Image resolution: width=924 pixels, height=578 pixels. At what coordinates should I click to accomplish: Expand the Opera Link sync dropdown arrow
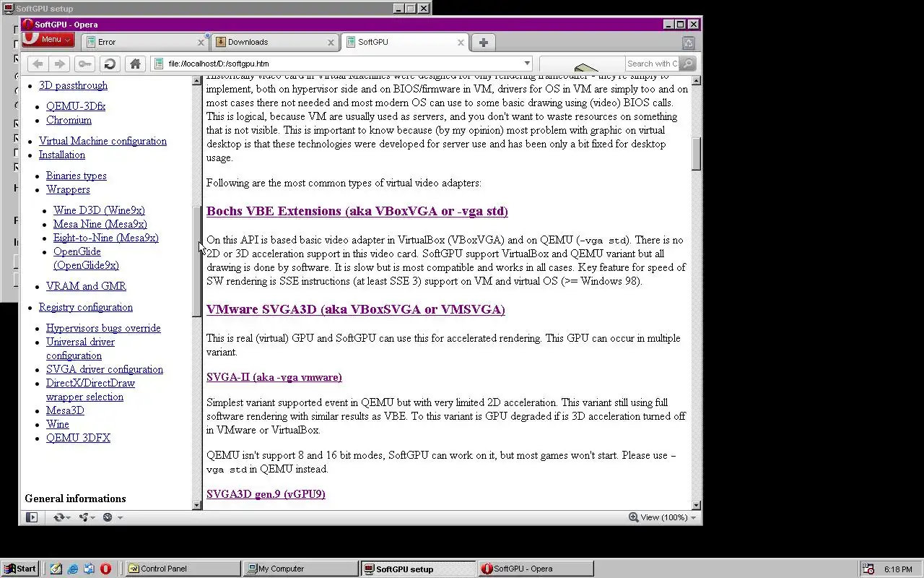click(x=69, y=518)
